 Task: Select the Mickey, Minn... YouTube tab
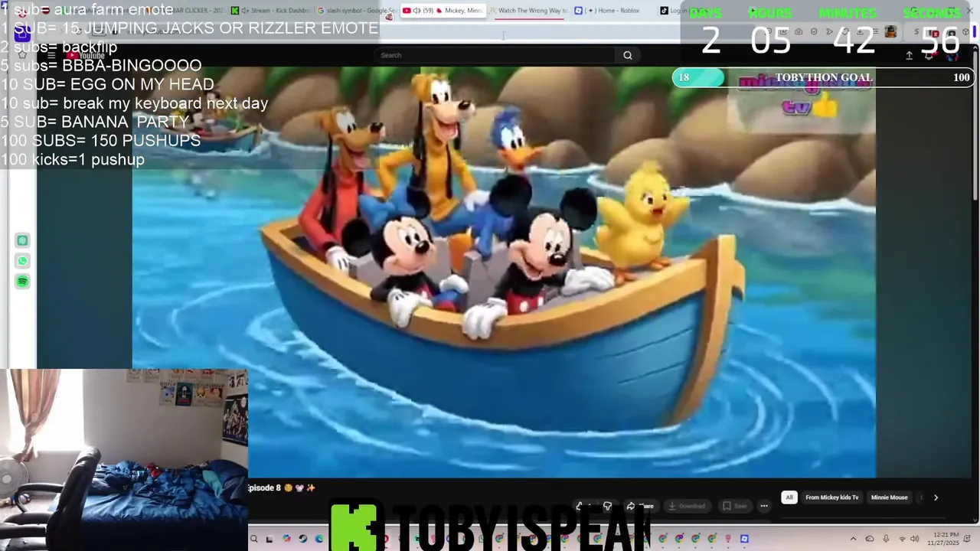tap(443, 11)
